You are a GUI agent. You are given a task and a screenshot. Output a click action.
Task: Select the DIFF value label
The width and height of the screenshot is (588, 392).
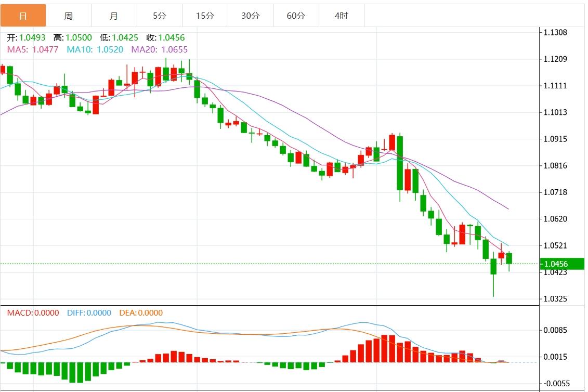click(x=89, y=313)
